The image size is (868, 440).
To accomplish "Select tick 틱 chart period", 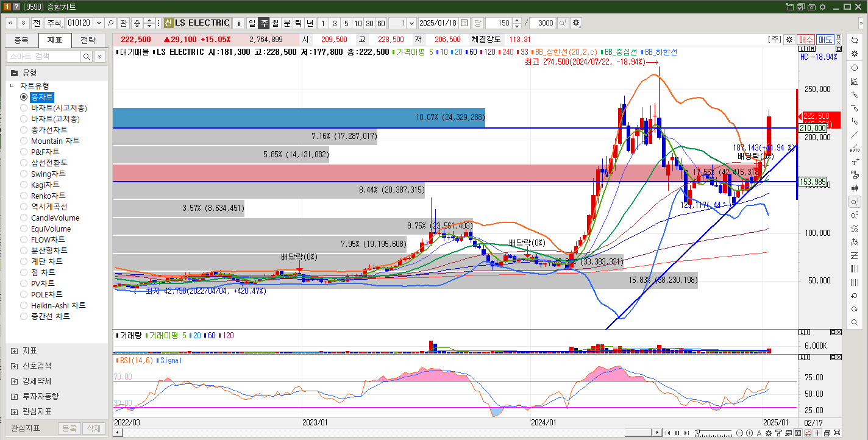I will [x=298, y=23].
